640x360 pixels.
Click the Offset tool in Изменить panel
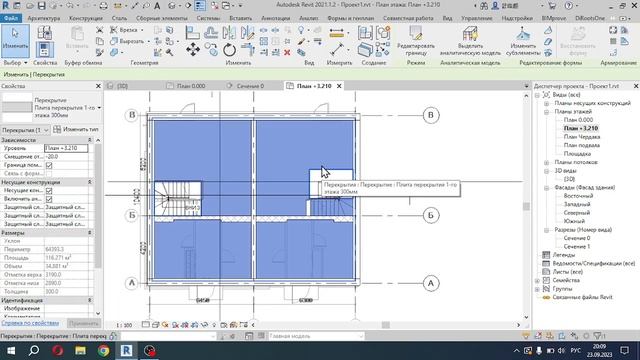[x=211, y=32]
